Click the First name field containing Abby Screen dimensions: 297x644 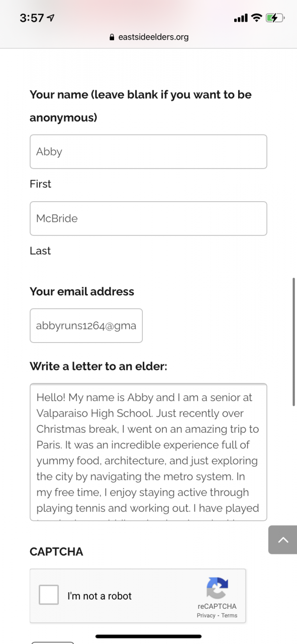point(148,151)
